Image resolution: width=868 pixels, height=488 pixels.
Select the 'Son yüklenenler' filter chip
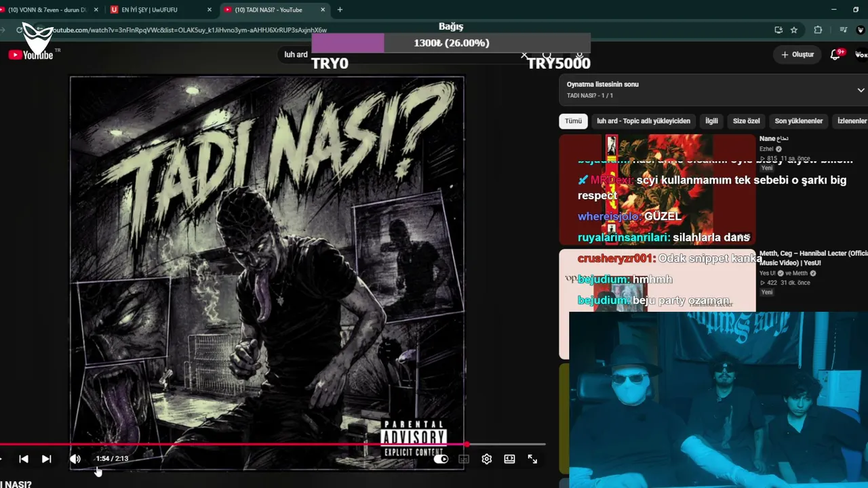pos(799,121)
